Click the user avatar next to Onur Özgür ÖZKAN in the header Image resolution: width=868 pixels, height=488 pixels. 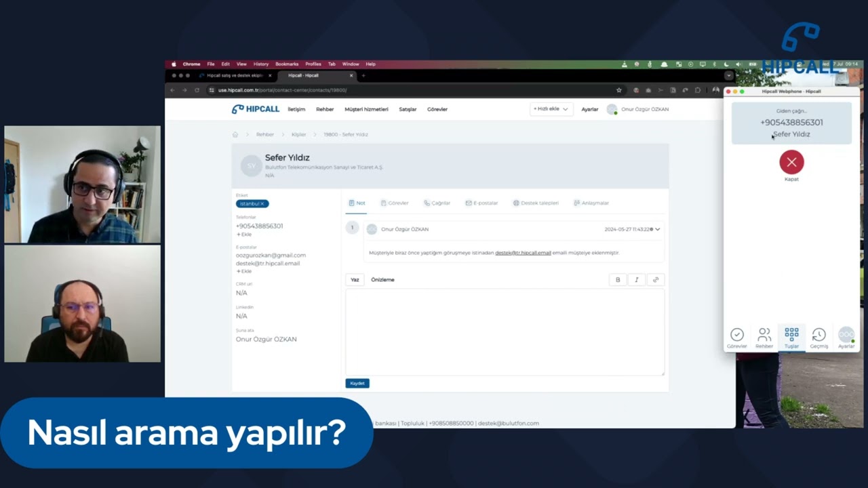click(612, 109)
